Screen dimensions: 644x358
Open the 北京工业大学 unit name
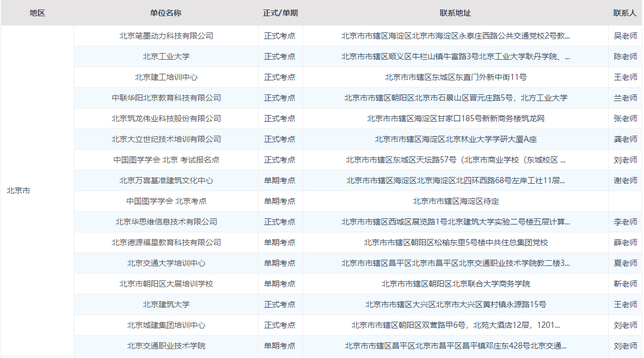pyautogui.click(x=166, y=56)
